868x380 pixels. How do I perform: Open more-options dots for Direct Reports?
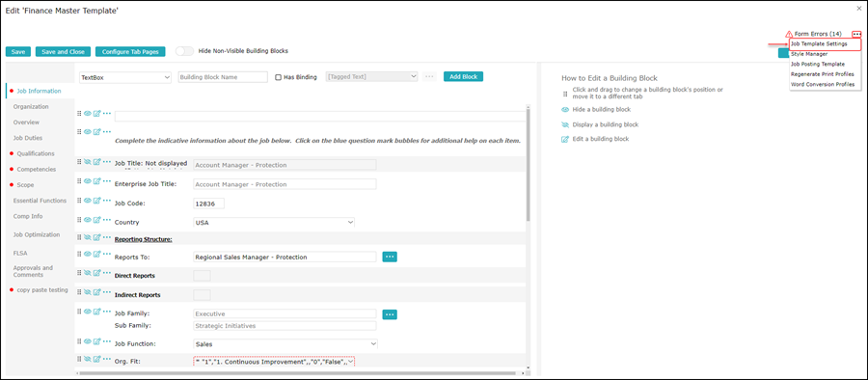pyautogui.click(x=107, y=273)
